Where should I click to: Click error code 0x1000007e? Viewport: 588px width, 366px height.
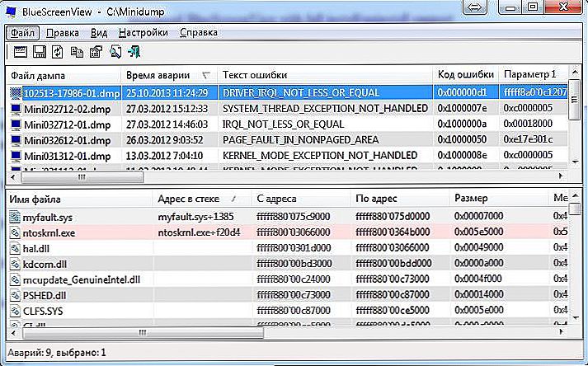[463, 109]
